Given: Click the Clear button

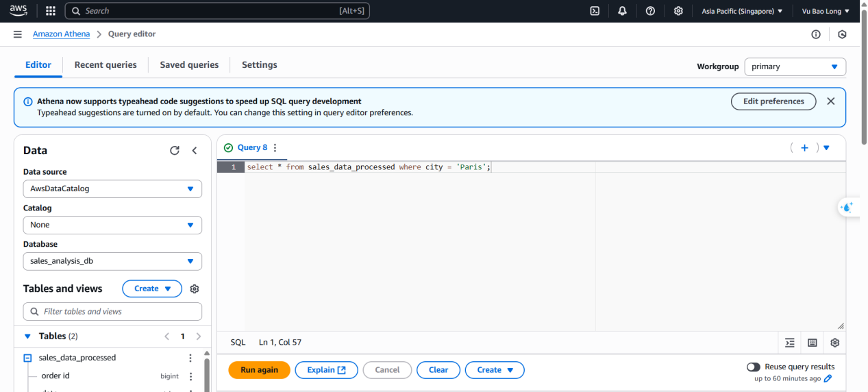Looking at the screenshot, I should pyautogui.click(x=438, y=370).
